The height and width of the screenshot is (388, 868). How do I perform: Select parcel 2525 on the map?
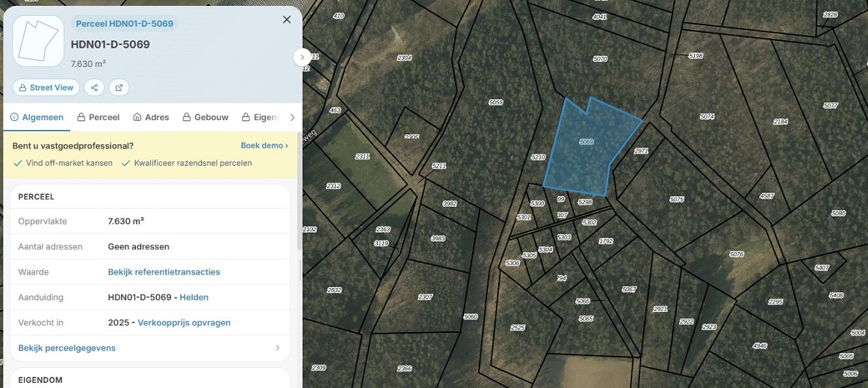point(518,328)
